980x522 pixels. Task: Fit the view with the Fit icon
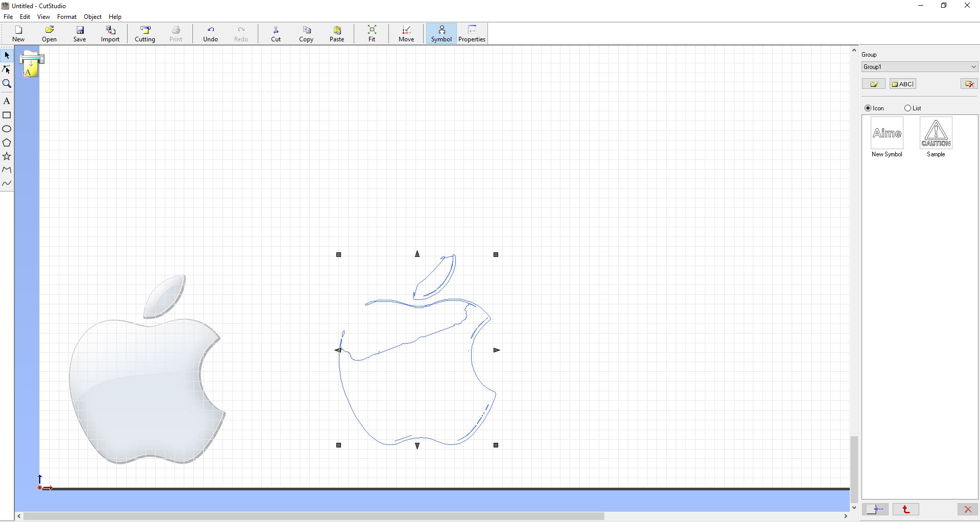pyautogui.click(x=372, y=34)
